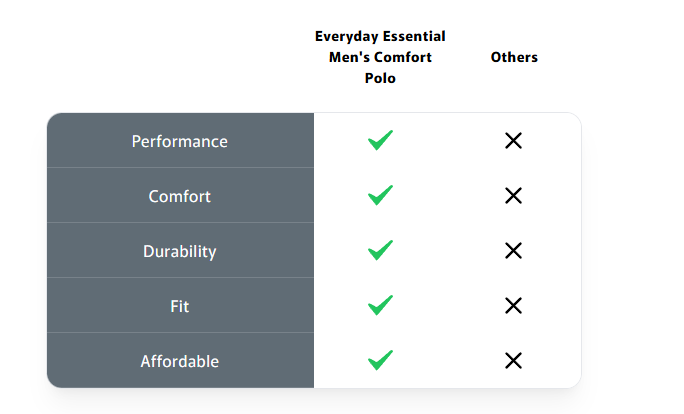Select the Comfort row label

180,196
